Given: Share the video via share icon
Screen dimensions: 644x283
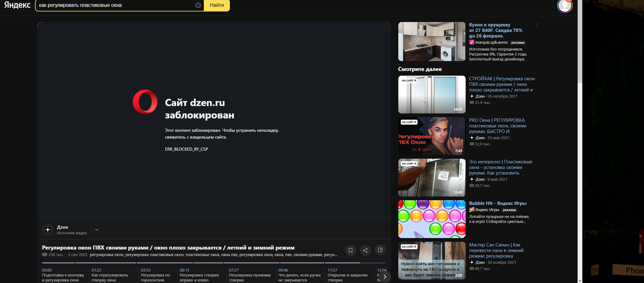Looking at the screenshot, I should [365, 250].
